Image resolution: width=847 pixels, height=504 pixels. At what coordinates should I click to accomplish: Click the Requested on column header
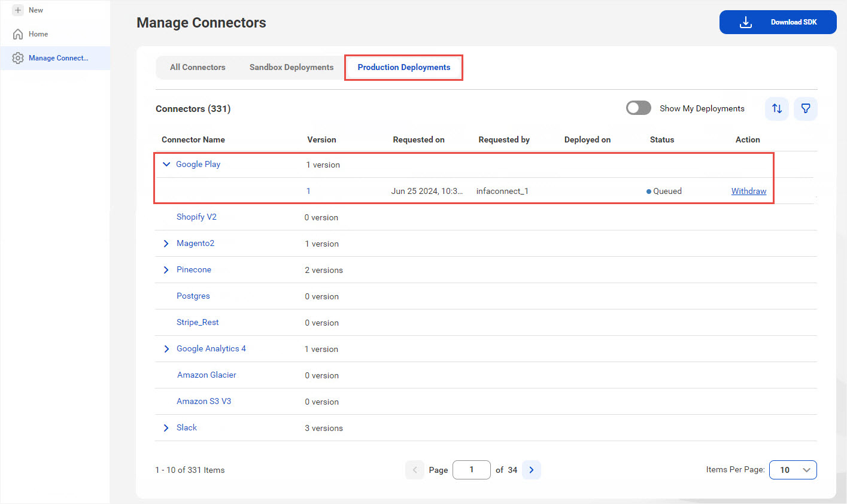(418, 139)
